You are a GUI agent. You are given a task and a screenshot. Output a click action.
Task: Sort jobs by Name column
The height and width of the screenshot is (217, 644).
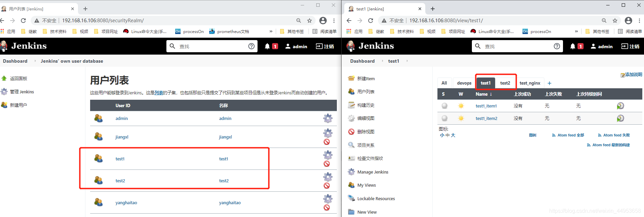pyautogui.click(x=484, y=94)
